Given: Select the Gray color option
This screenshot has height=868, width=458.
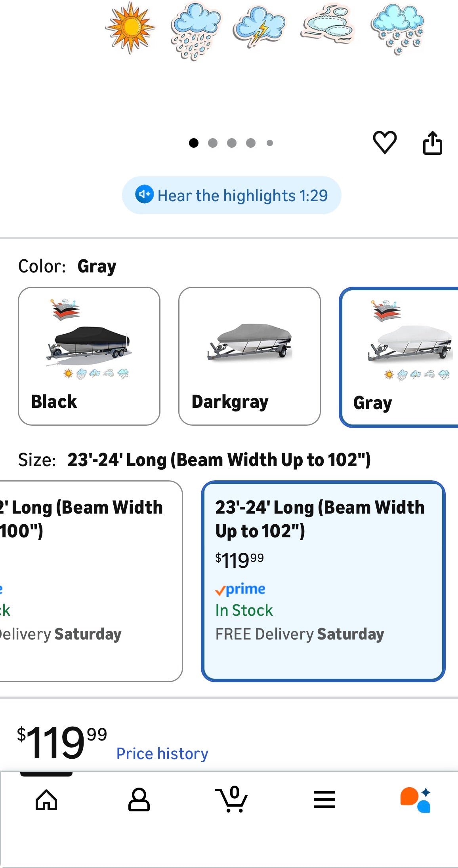Looking at the screenshot, I should (x=399, y=357).
